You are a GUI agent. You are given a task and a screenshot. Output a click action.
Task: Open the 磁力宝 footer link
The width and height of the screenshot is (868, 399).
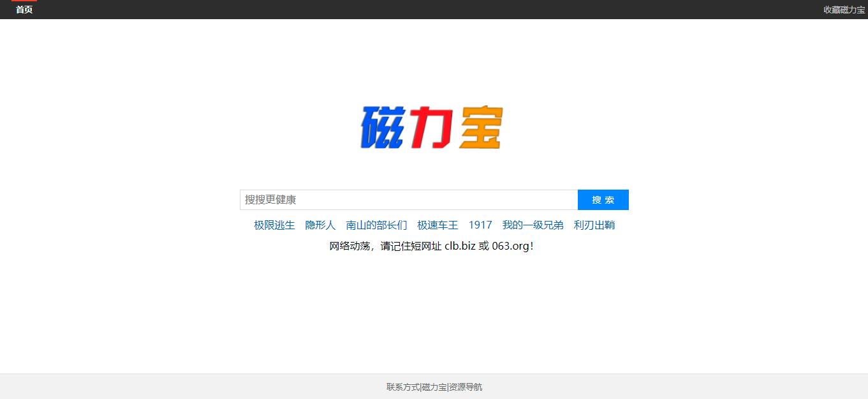point(434,387)
